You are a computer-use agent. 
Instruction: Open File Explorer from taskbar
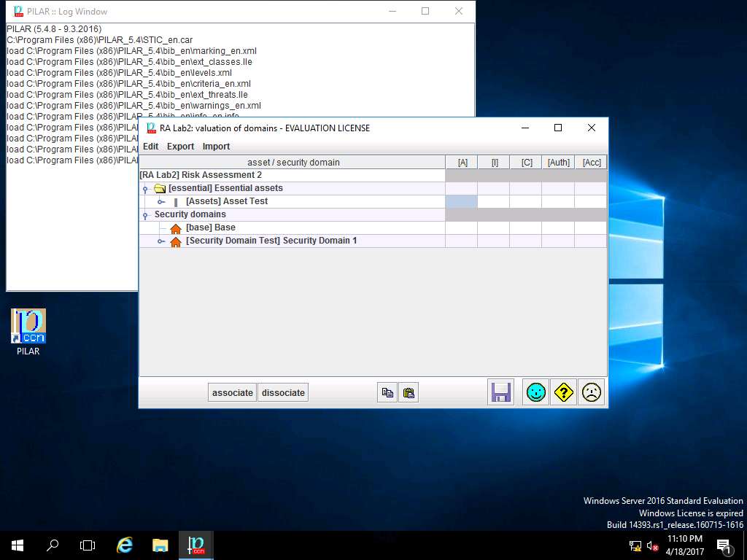pos(160,545)
